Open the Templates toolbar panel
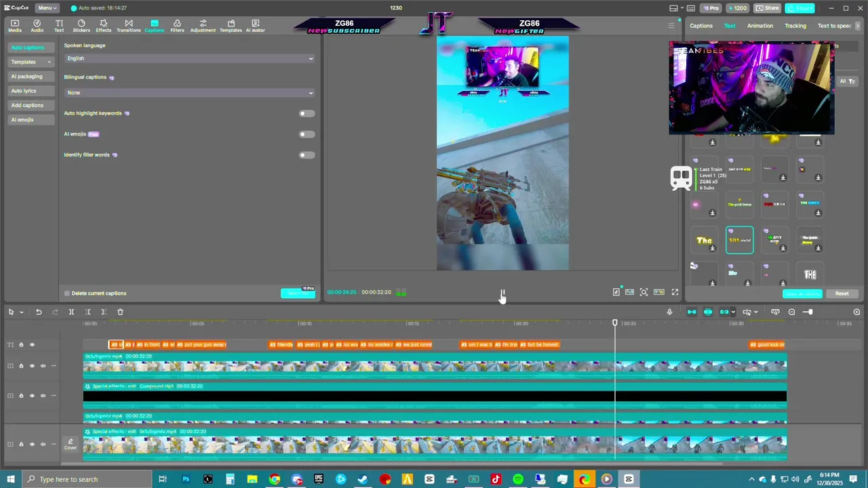The width and height of the screenshot is (868, 488). pos(231,26)
